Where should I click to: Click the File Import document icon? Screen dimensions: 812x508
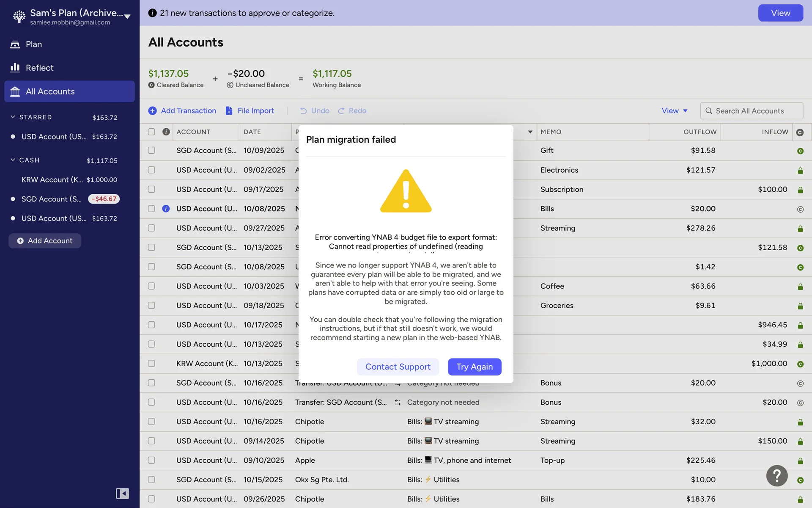[229, 110]
